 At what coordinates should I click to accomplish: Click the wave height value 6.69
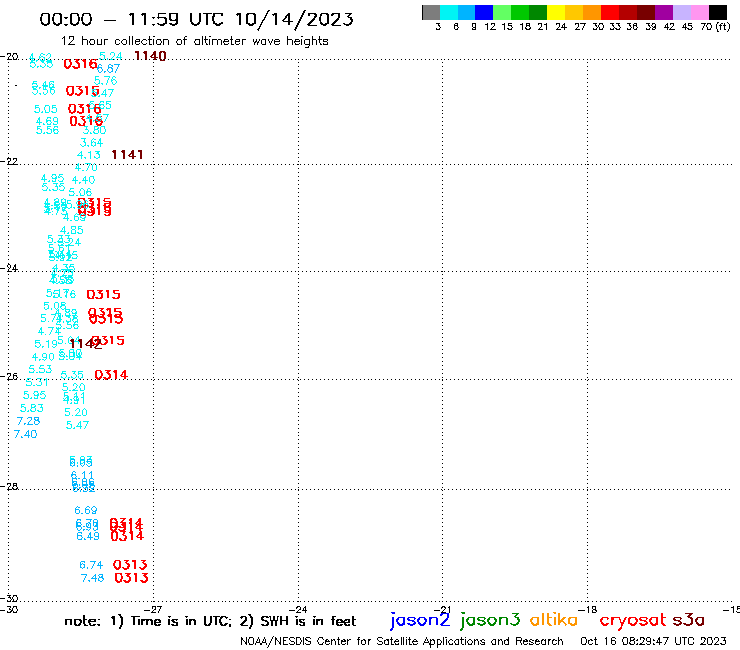(x=86, y=510)
